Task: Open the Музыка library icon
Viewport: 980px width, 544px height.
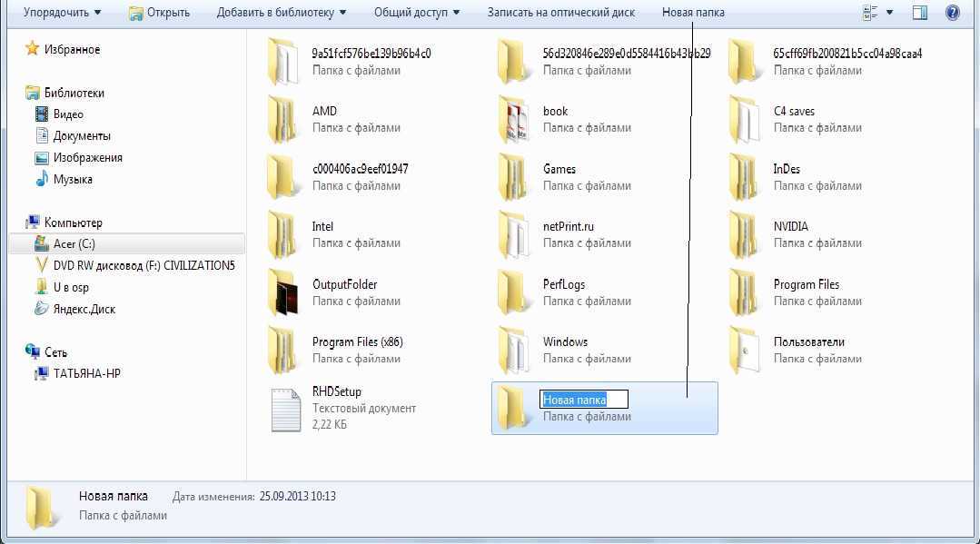Action: [x=41, y=179]
